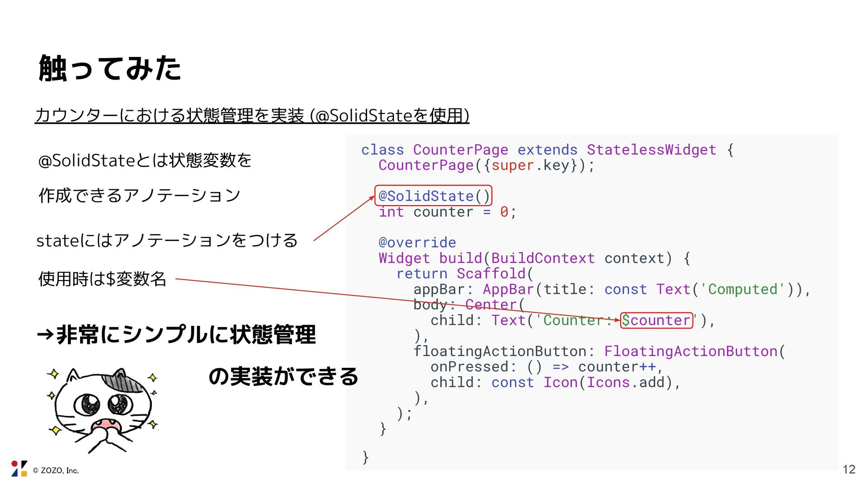
Task: Click the の実装ができる text
Action: tap(283, 376)
